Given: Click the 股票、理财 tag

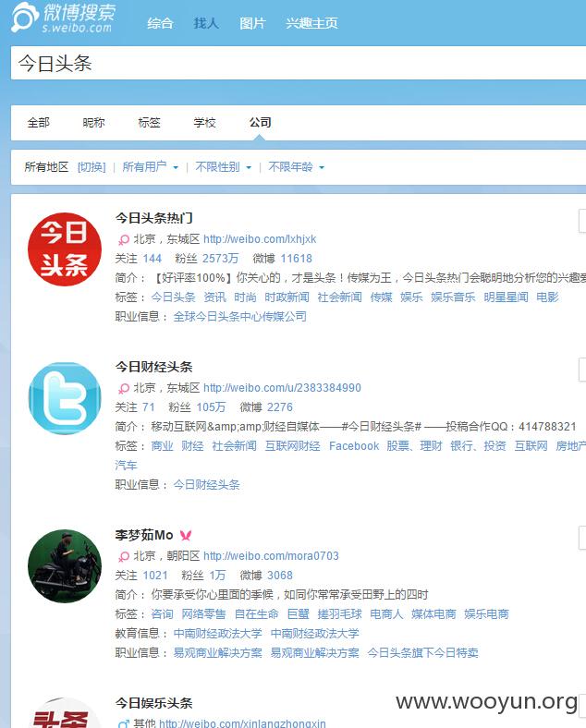Looking at the screenshot, I should pyautogui.click(x=414, y=446).
